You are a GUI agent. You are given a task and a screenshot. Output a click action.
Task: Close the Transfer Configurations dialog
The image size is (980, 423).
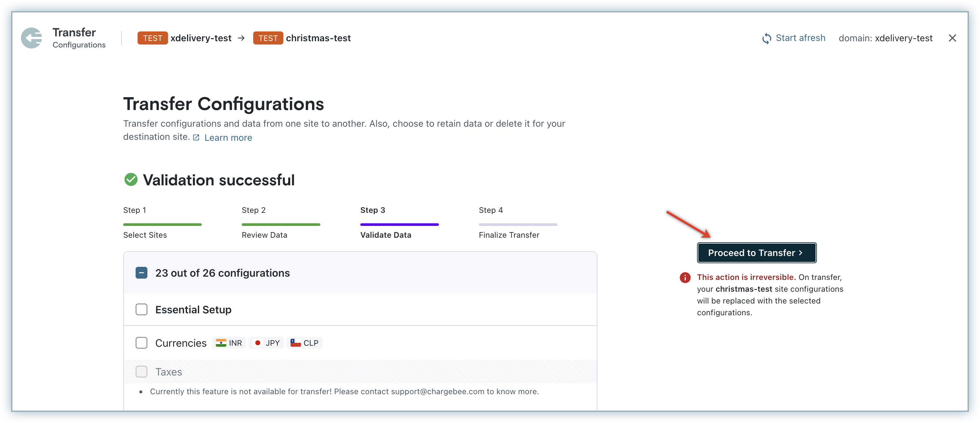click(x=952, y=38)
